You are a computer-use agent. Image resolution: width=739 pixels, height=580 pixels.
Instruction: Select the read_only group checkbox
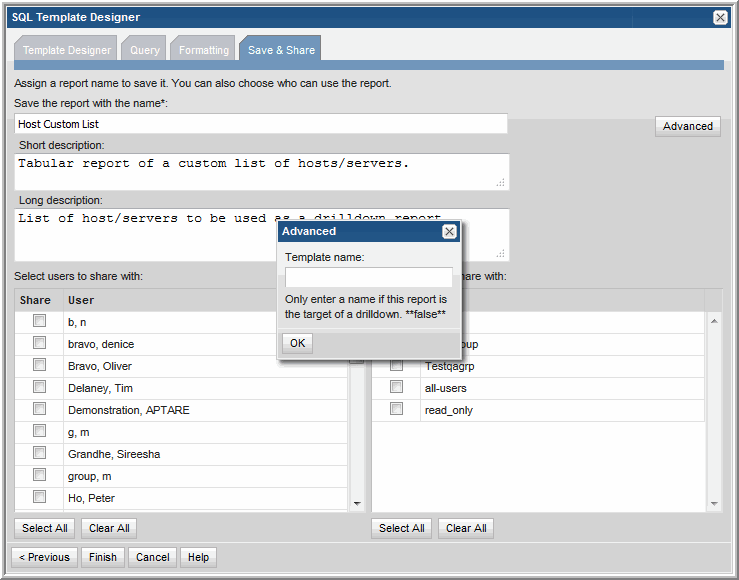tap(397, 409)
